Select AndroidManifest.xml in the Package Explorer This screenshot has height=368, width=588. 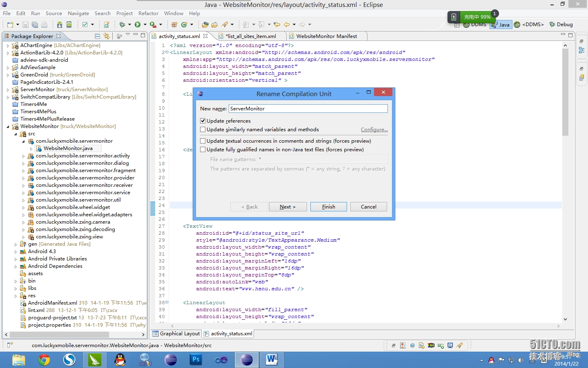point(52,303)
